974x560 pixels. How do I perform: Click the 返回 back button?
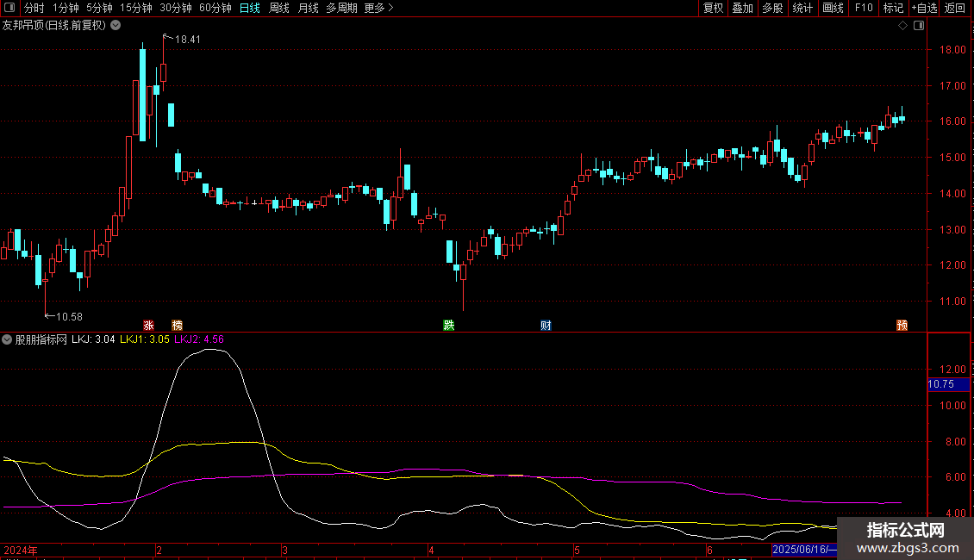[955, 9]
